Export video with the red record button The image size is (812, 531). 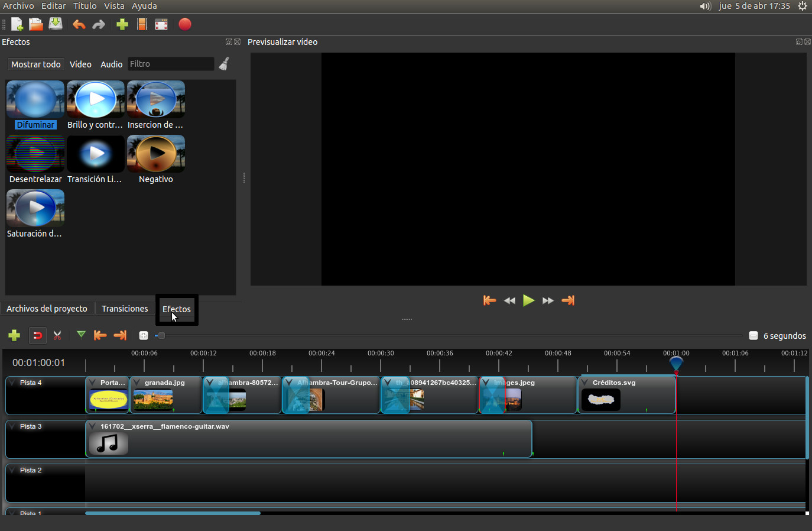pos(185,24)
